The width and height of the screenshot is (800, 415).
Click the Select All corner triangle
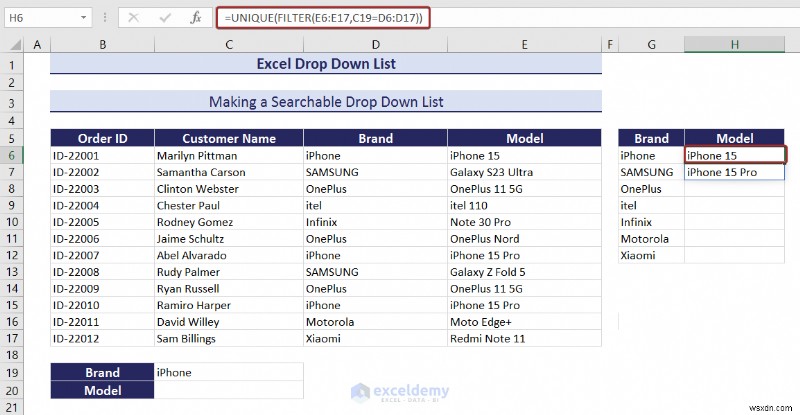point(15,45)
